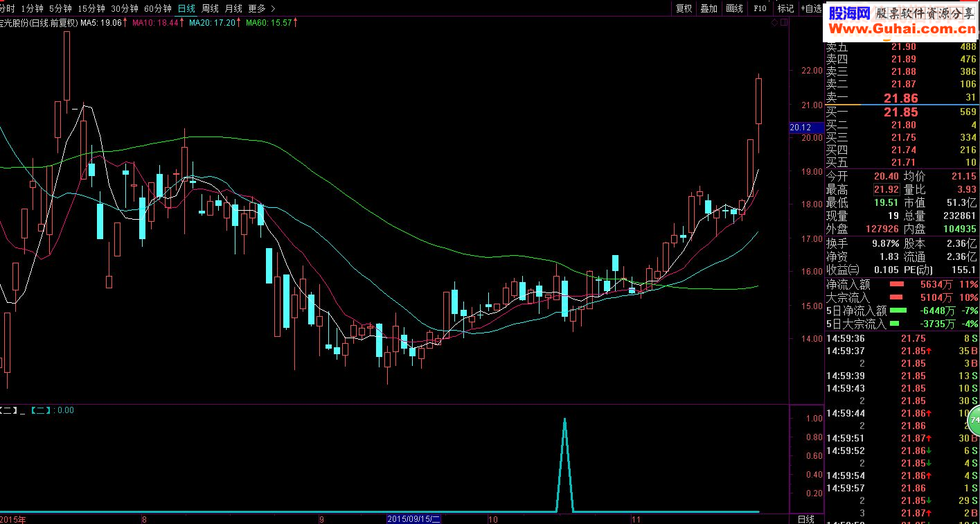Open F10 company info

pos(760,8)
